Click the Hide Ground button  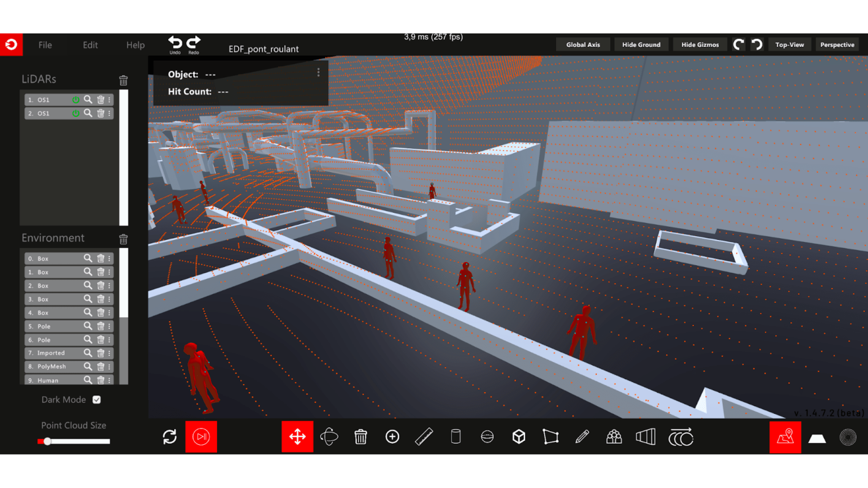(x=641, y=45)
